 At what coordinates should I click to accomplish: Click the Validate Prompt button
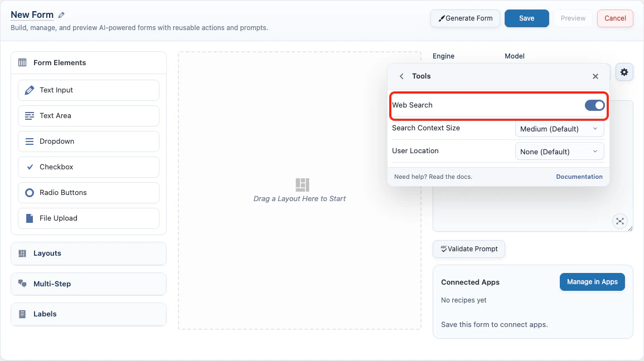[468, 249]
